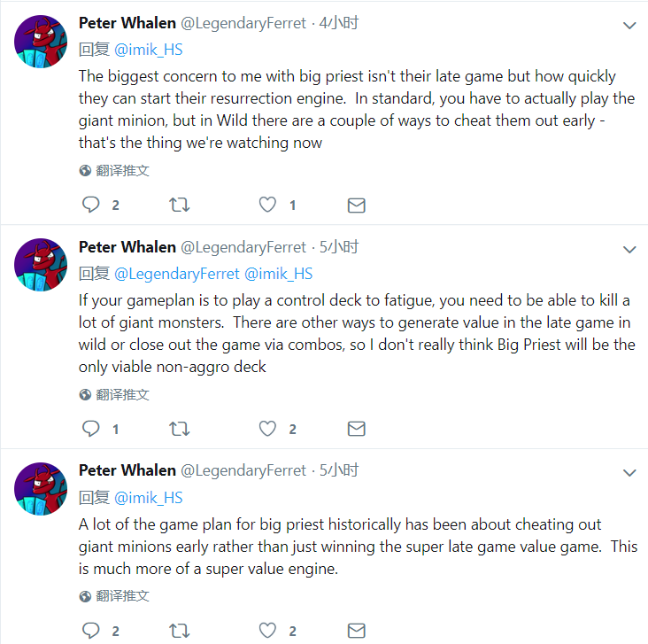648x644 pixels.
Task: Expand options chevron on the third tweet
Action: (x=629, y=473)
